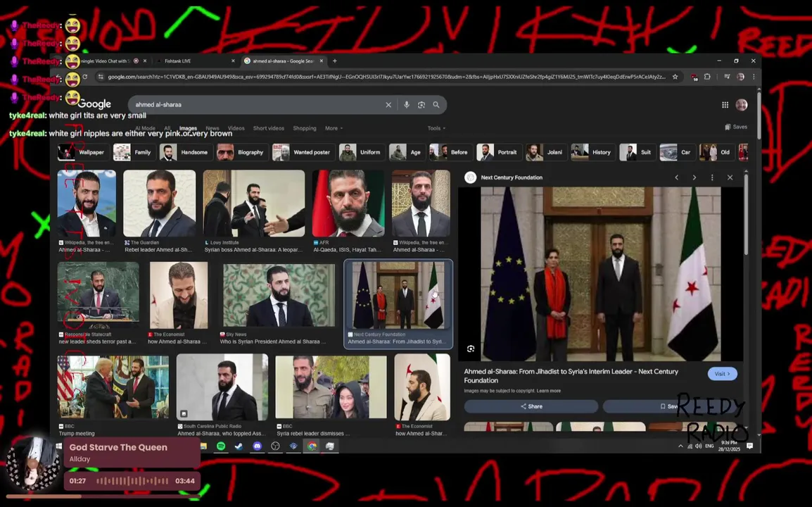Open the Learn more copyright link
The image size is (812, 507).
tap(548, 391)
